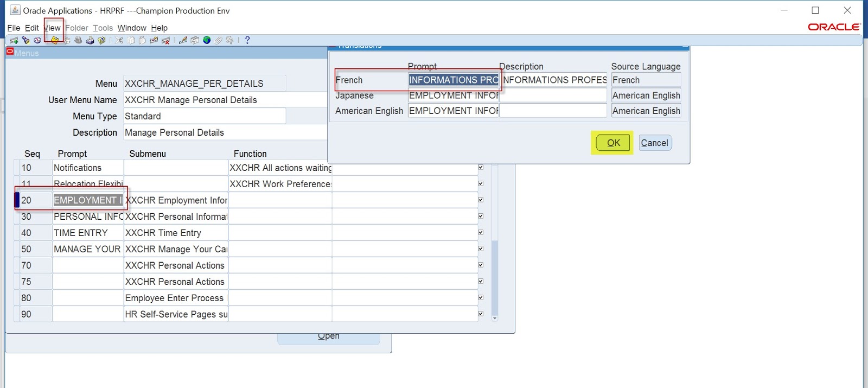Click the Cut scissors icon
Screen dimensions: 868x388
pos(119,40)
